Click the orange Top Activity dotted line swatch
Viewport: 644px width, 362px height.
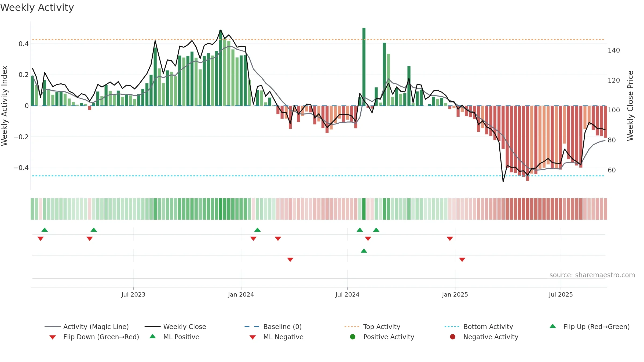tap(352, 327)
